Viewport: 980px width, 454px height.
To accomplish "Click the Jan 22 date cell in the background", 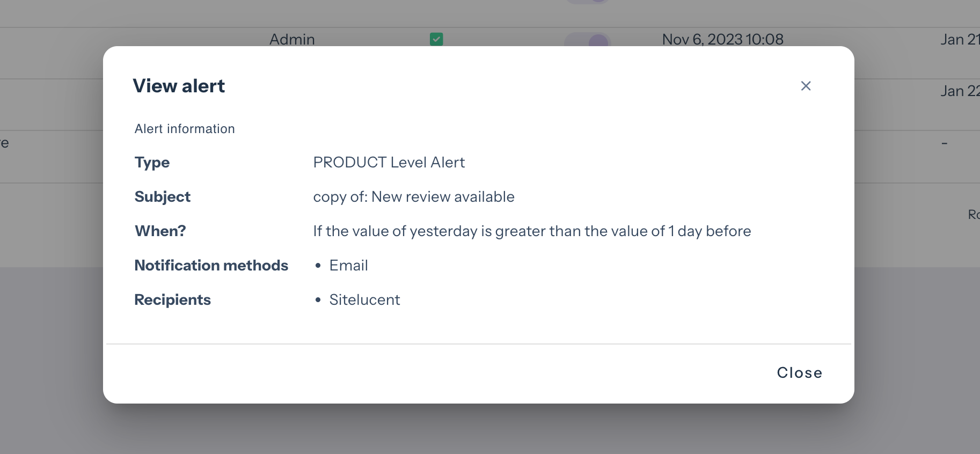I will click(x=960, y=91).
